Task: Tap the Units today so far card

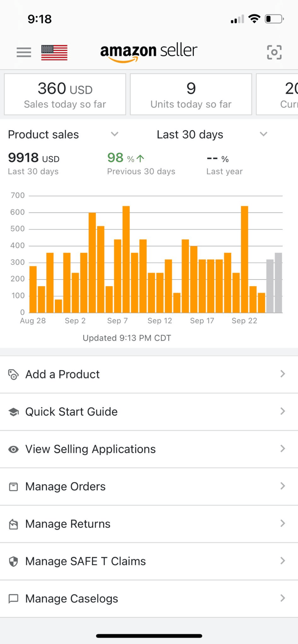Action: 191,94
